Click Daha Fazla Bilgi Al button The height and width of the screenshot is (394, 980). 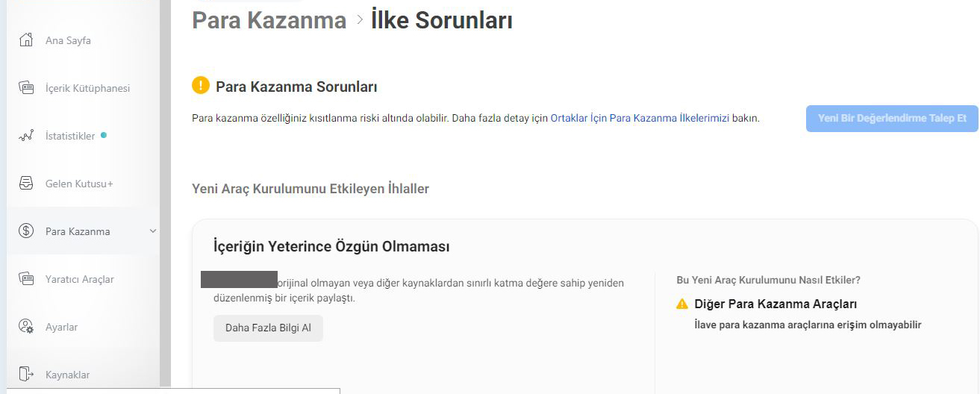[x=268, y=328]
